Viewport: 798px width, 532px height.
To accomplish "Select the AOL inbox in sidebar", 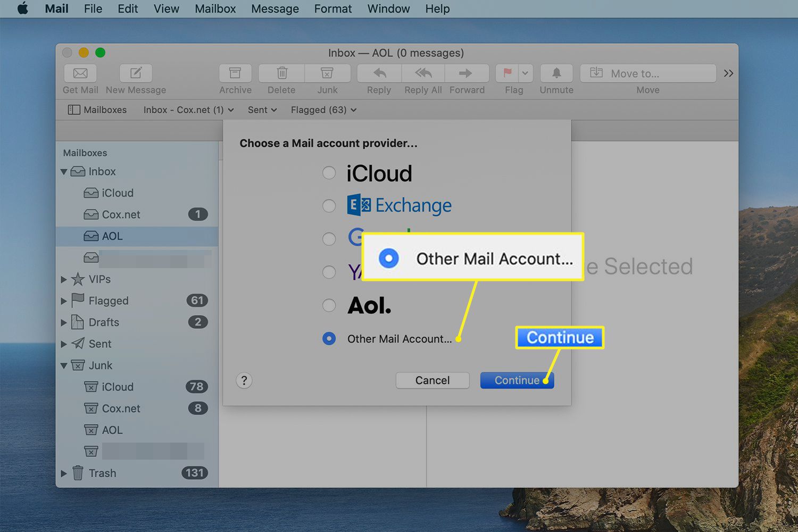I will pos(137,236).
